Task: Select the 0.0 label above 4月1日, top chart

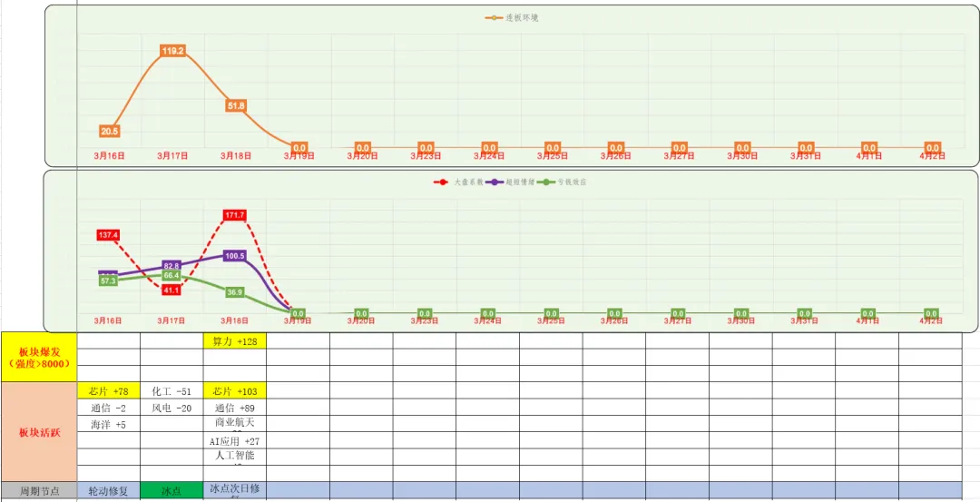Action: pyautogui.click(x=868, y=148)
